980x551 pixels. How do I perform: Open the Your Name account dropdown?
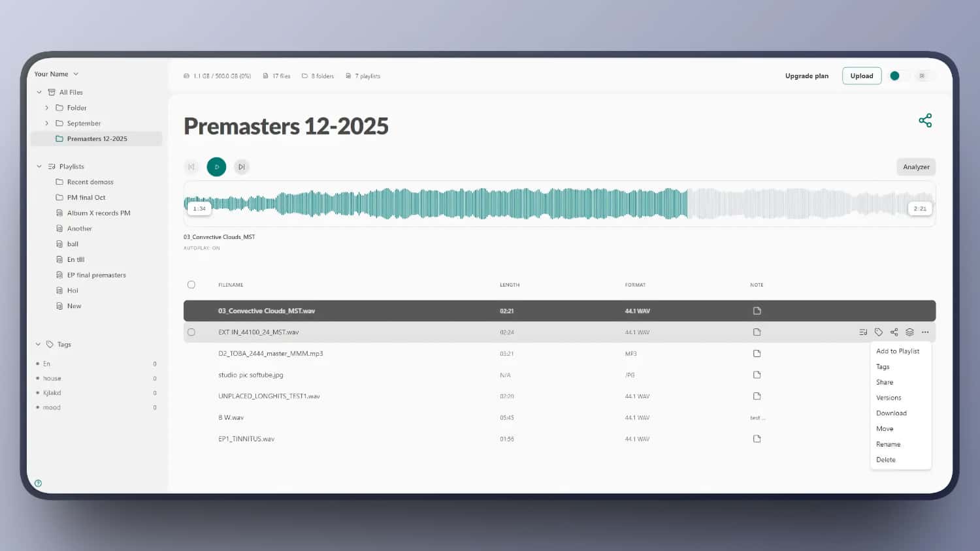pyautogui.click(x=56, y=74)
